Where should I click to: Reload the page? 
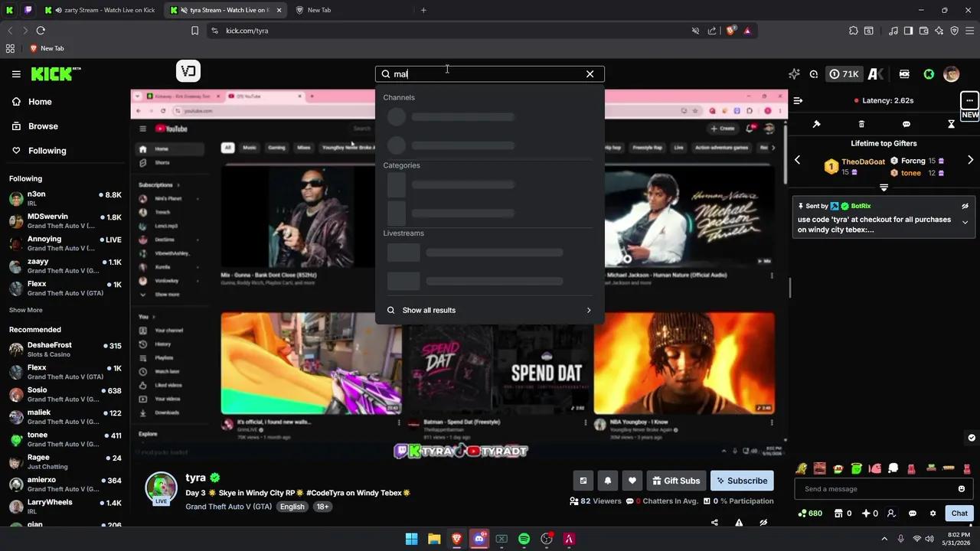coord(41,31)
